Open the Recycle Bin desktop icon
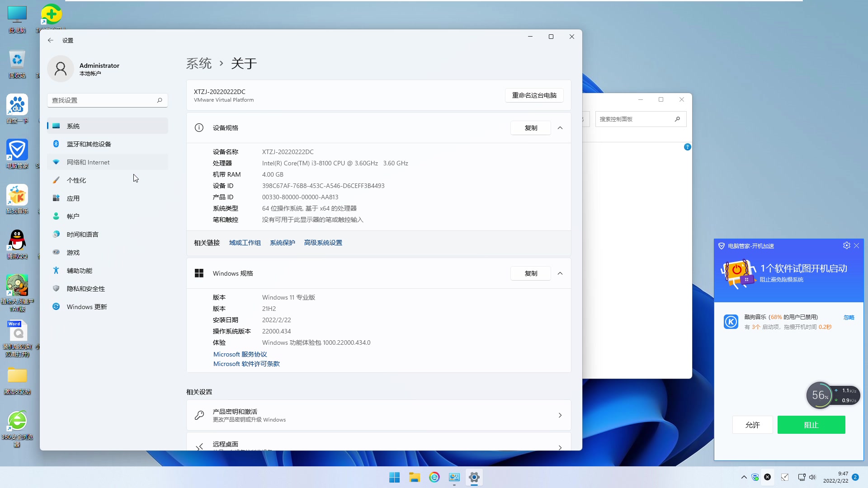 tap(17, 64)
